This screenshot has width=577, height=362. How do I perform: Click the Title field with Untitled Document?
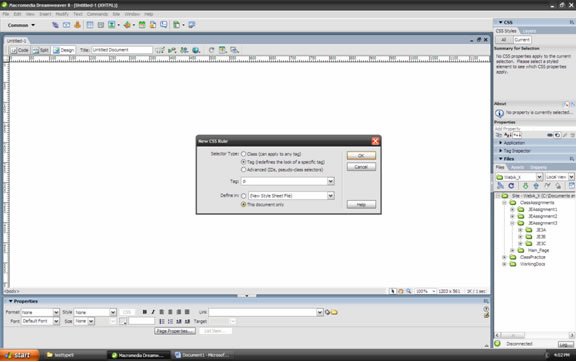(x=121, y=50)
